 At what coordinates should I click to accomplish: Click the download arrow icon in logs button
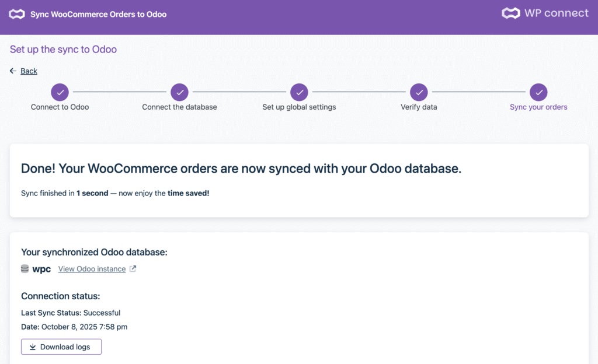[x=33, y=347]
